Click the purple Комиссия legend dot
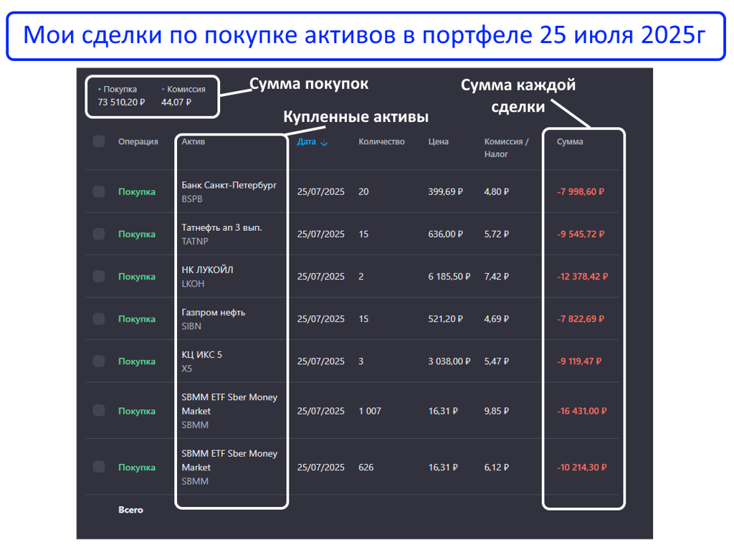This screenshot has height=560, width=734. [x=163, y=90]
